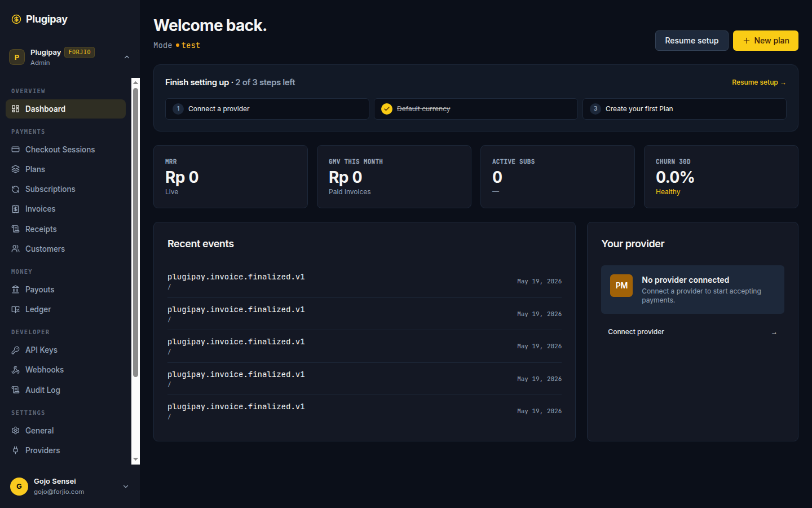Viewport: 812px width, 508px height.
Task: Click the Webhooks icon
Action: (x=15, y=370)
